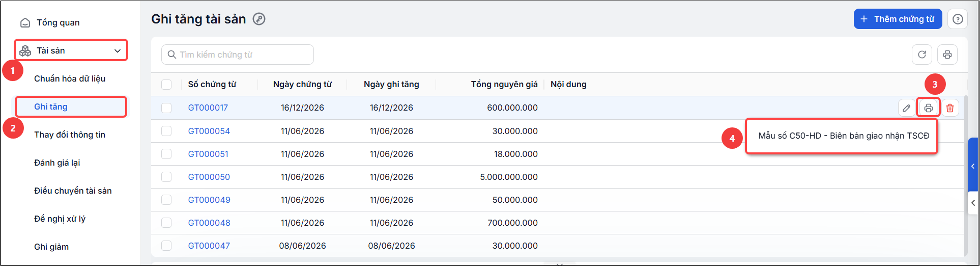Click the Ngày chứng từ column header
This screenshot has width=980, height=266.
click(302, 84)
